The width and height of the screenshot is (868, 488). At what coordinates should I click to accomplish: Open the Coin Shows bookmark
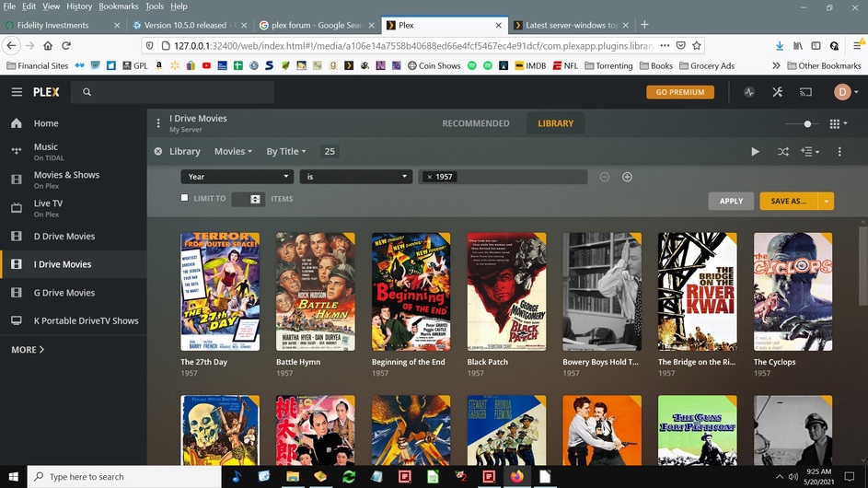click(434, 65)
